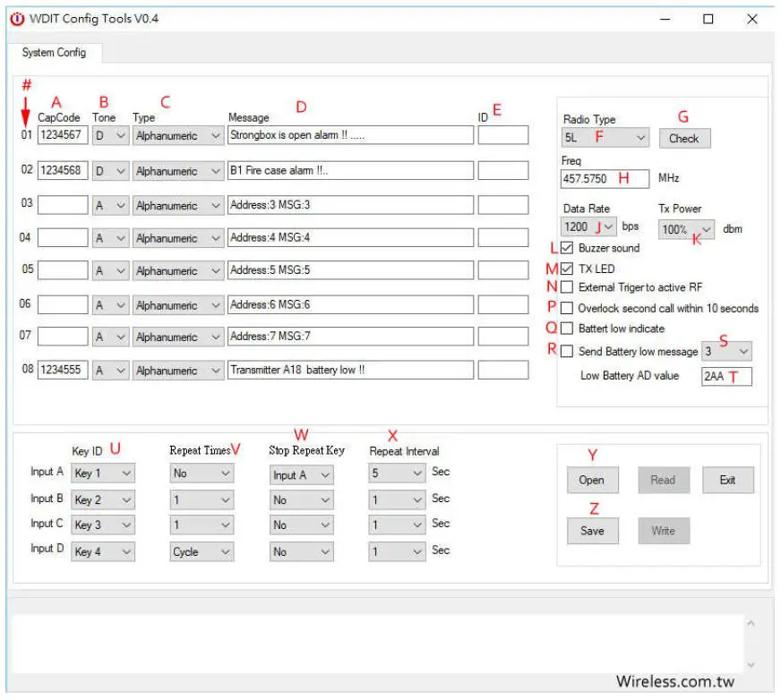Click the log area scrollbar down arrow

pos(751,665)
